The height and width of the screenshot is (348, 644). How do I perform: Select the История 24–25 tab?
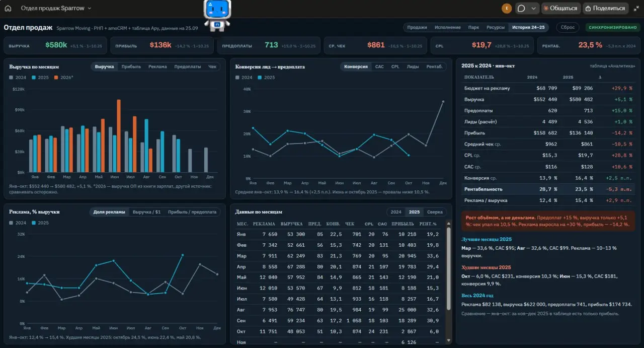coord(528,27)
